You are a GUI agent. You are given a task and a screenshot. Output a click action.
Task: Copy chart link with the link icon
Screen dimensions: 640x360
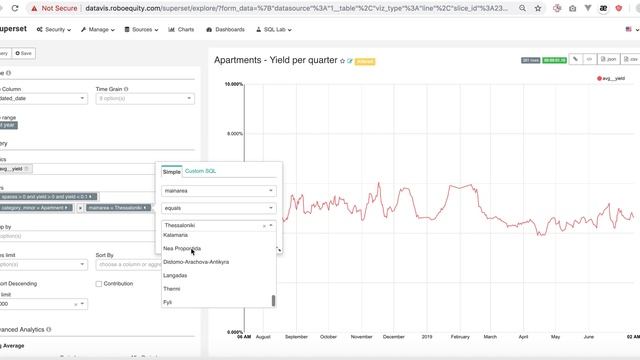[x=576, y=60]
